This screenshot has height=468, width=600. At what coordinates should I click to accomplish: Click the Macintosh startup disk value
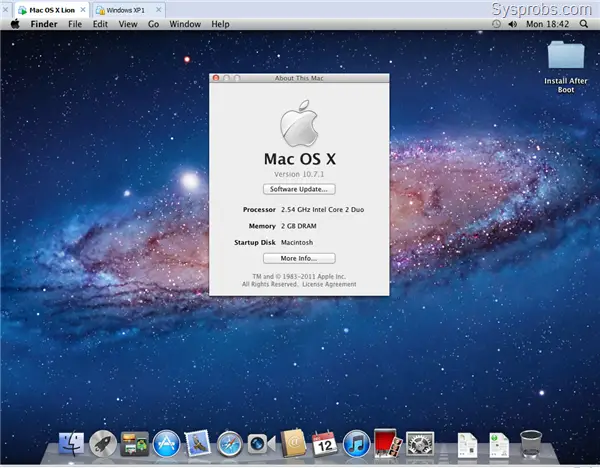tap(297, 243)
